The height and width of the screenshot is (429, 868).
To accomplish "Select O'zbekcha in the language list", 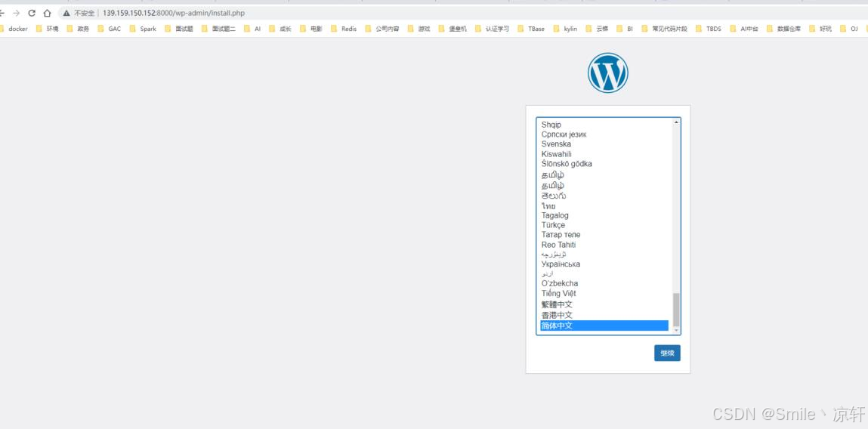I will pos(604,283).
